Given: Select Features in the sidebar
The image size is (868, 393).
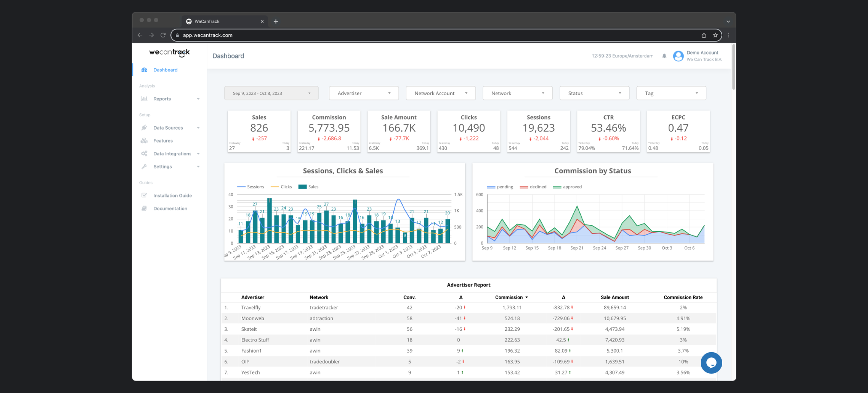Looking at the screenshot, I should click(x=163, y=141).
